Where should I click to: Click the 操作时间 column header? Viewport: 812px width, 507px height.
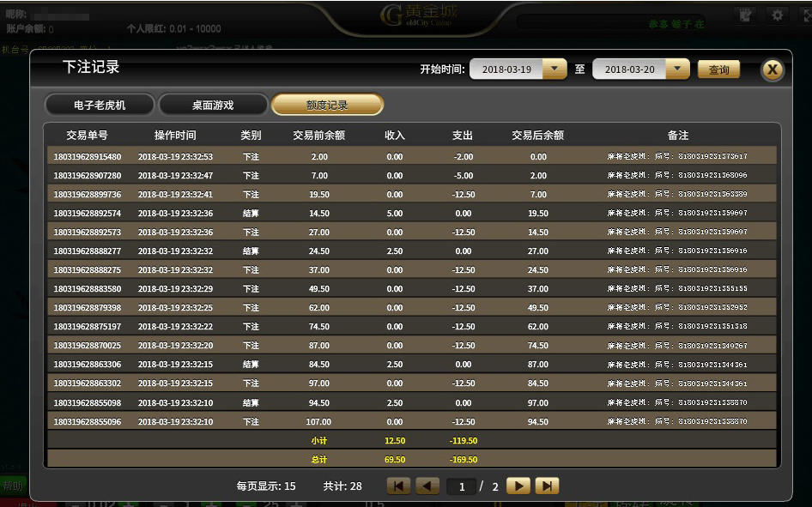175,135
